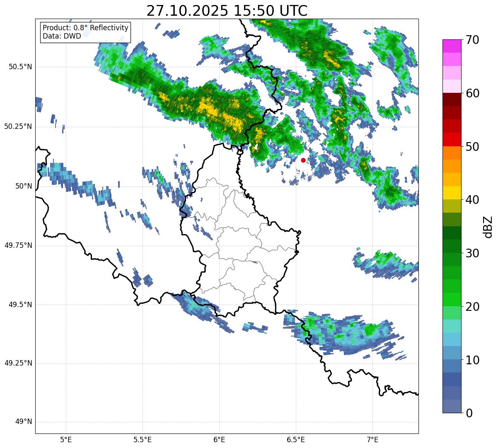The width and height of the screenshot is (498, 448).
Task: Pick the bright green swatch just above 20 dBZ
Action: pyautogui.click(x=452, y=299)
